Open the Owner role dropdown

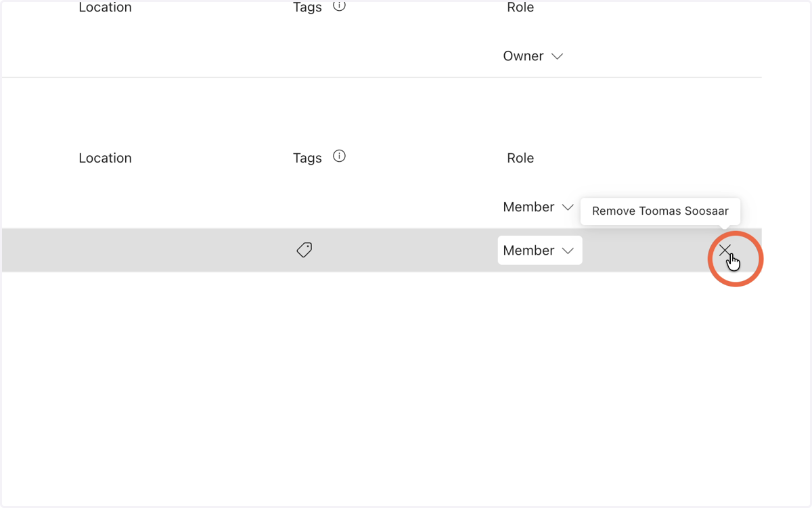click(533, 56)
